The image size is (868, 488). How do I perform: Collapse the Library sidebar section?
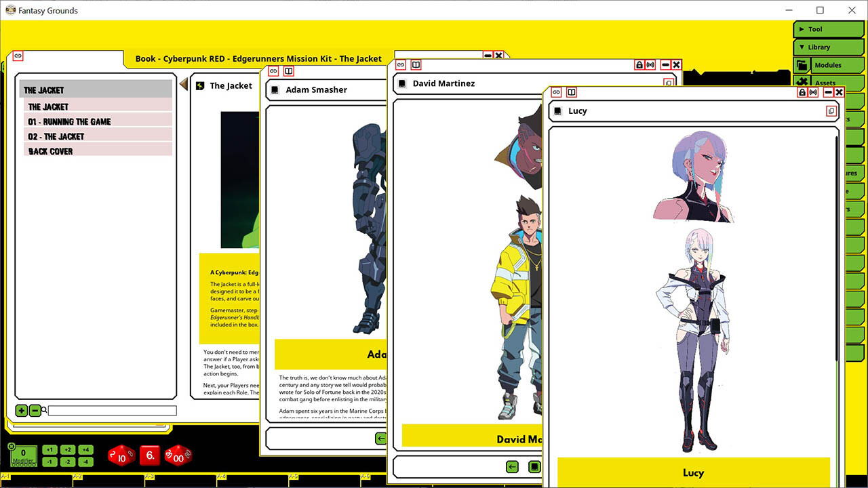point(828,47)
